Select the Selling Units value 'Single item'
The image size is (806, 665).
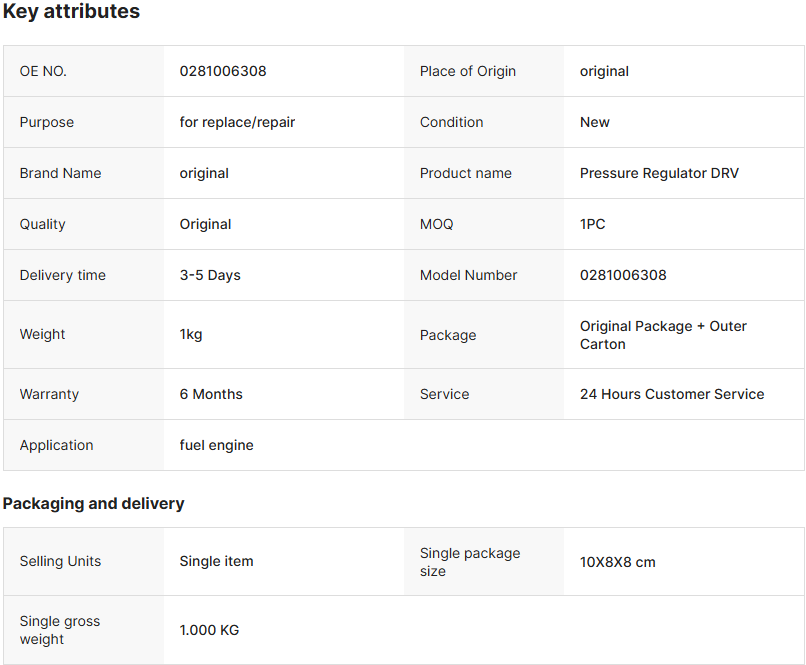coord(216,561)
